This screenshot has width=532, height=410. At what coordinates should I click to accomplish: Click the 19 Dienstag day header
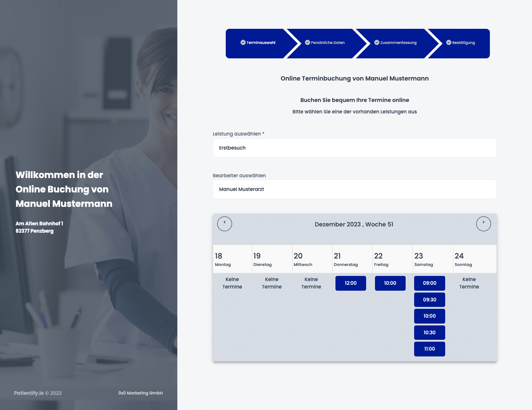[272, 259]
